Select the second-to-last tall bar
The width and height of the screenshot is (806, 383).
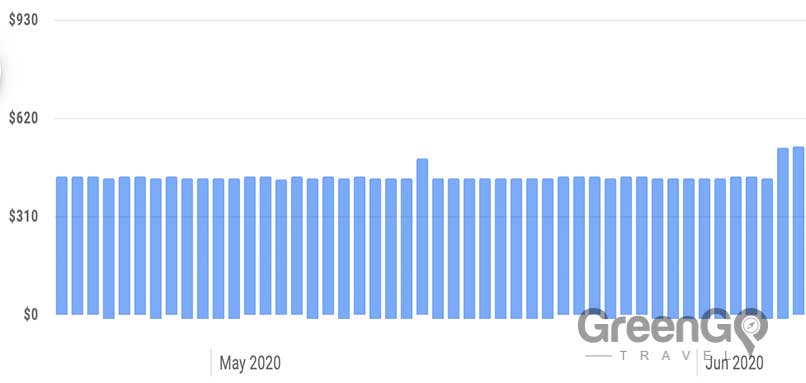(782, 233)
